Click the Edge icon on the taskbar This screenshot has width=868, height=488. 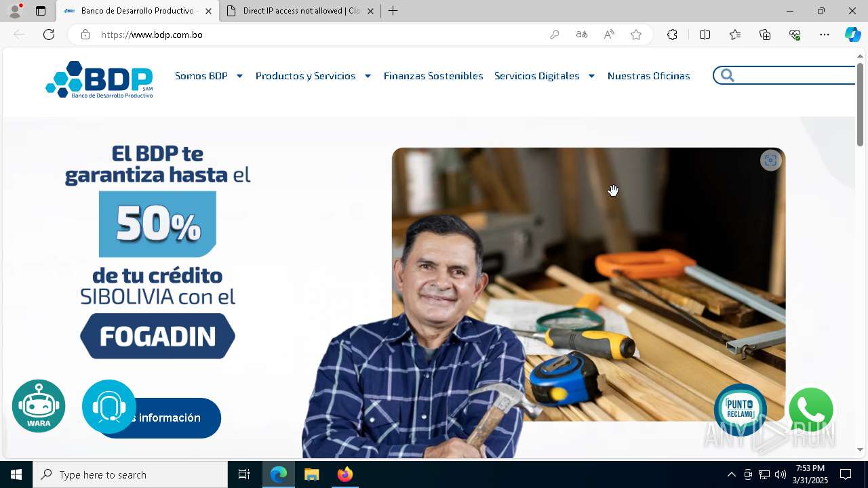(x=279, y=474)
